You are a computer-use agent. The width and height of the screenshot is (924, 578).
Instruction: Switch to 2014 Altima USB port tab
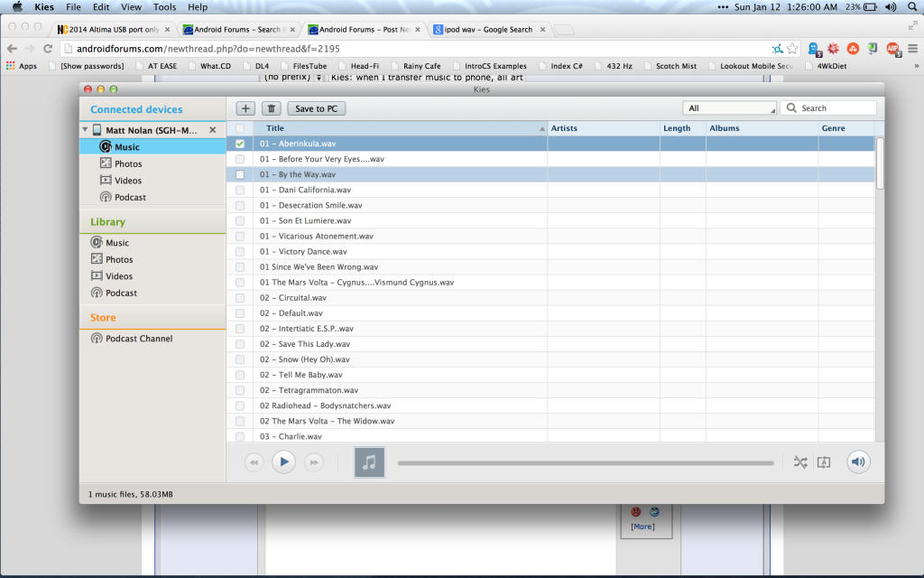[114, 30]
